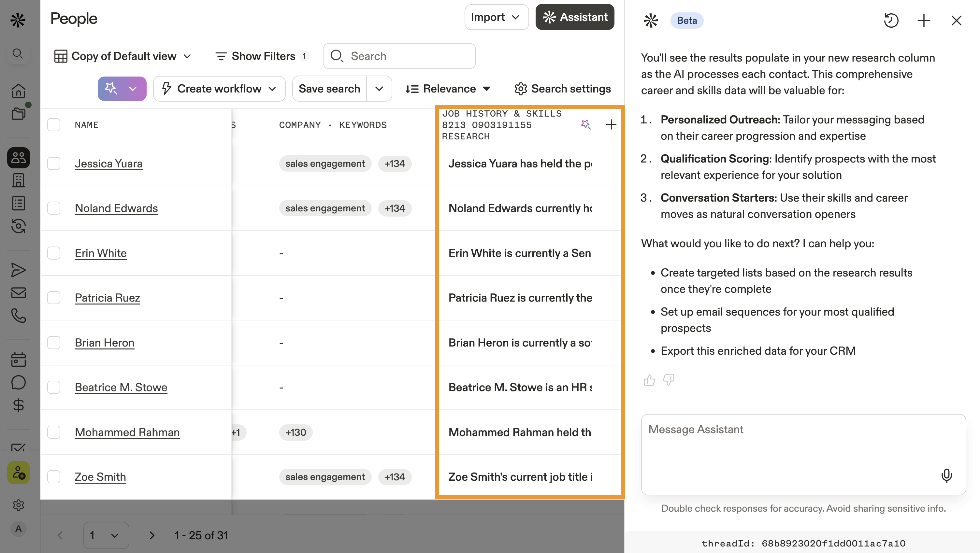The width and height of the screenshot is (980, 553).
Task: Open chat history clock icon
Action: tap(891, 21)
